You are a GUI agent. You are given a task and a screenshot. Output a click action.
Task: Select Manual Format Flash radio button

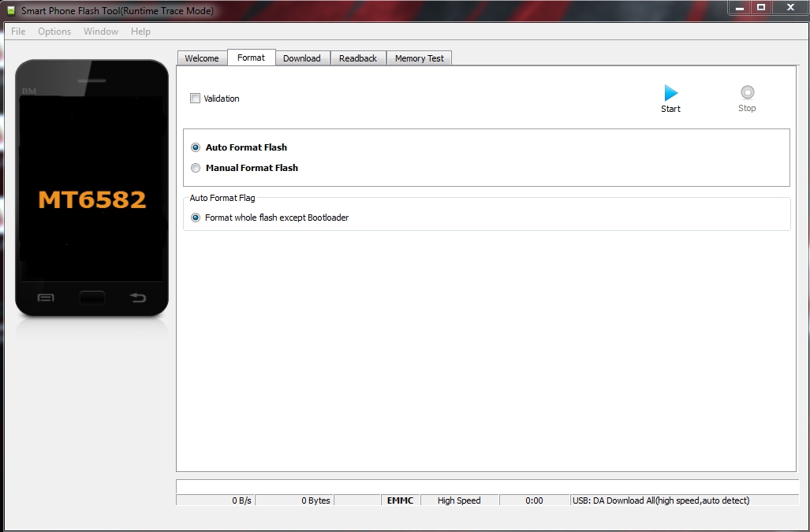click(196, 168)
